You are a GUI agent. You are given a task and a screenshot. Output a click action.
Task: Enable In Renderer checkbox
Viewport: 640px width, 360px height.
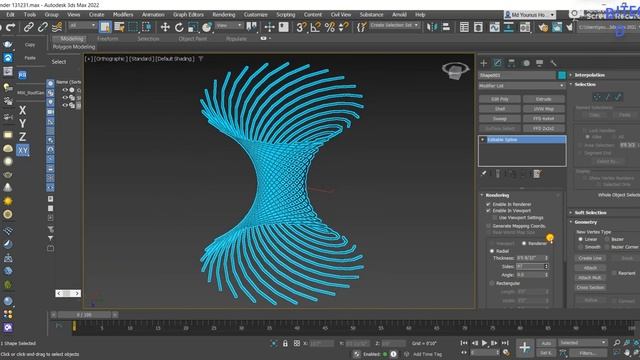tap(489, 204)
